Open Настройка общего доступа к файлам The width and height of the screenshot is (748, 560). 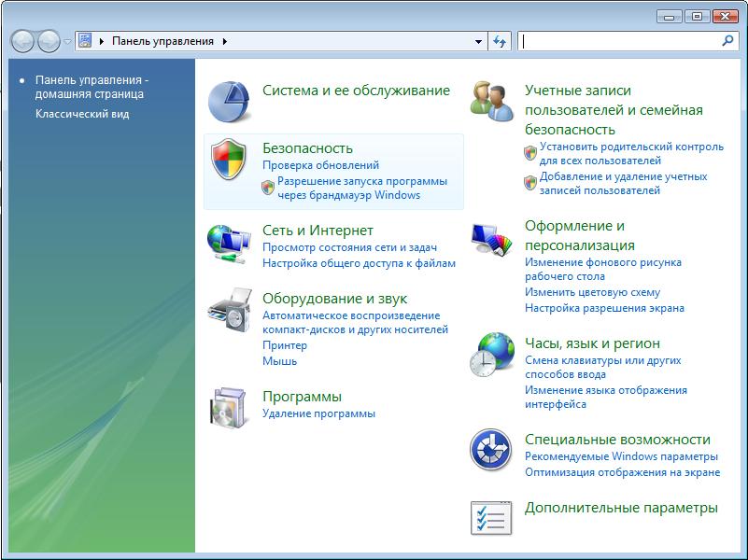tap(359, 263)
